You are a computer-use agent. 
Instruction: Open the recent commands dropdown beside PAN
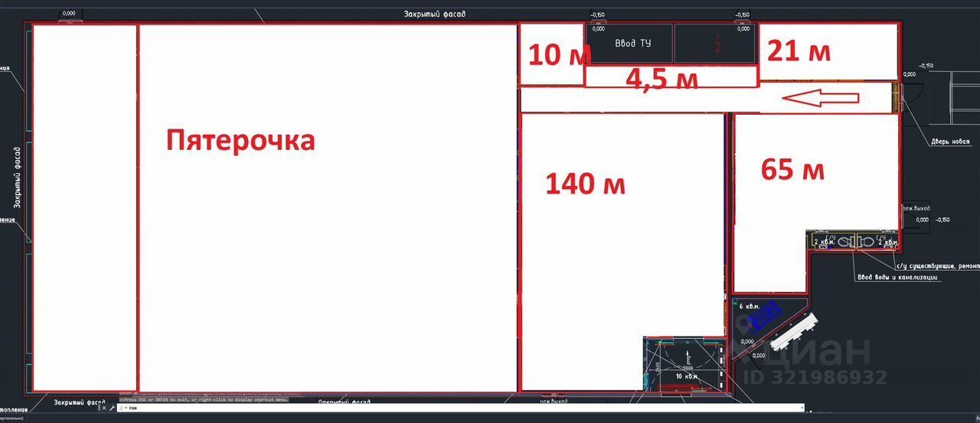[x=126, y=408]
